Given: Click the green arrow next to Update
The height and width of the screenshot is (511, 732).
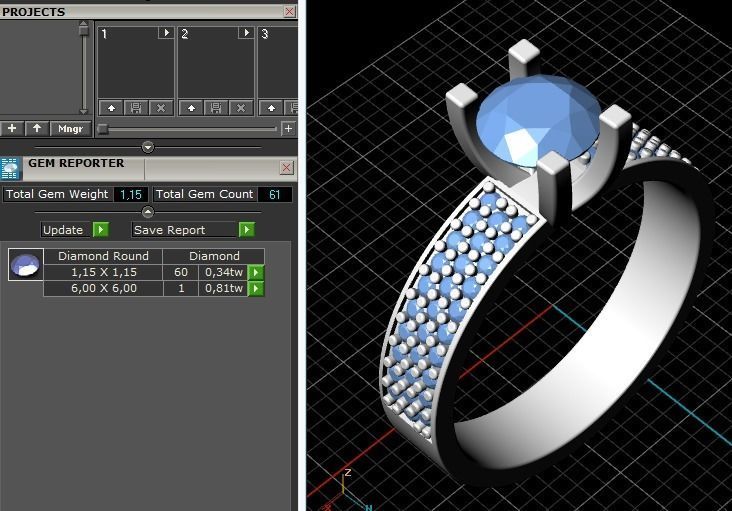Looking at the screenshot, I should point(101,230).
